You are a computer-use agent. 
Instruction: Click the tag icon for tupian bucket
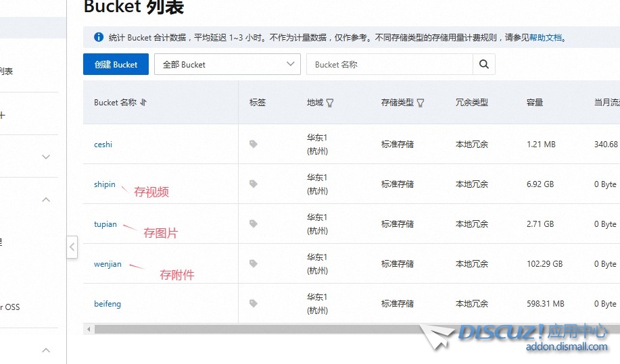(x=254, y=224)
